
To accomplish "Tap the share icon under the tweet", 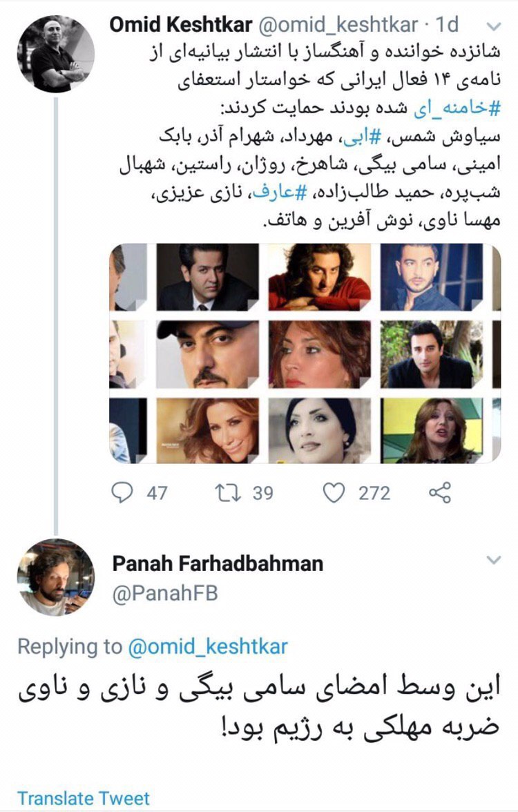I will click(x=440, y=492).
